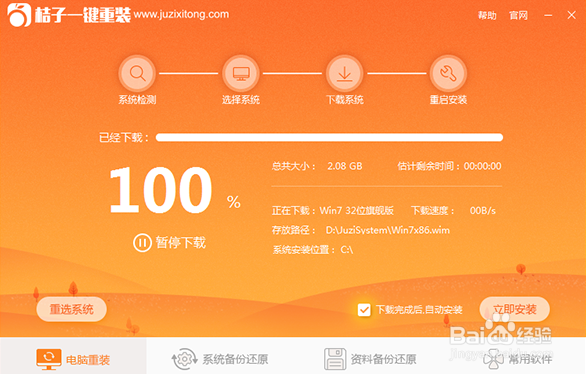The image size is (586, 374).
Task: Click the 选择系统 step label
Action: (x=241, y=100)
